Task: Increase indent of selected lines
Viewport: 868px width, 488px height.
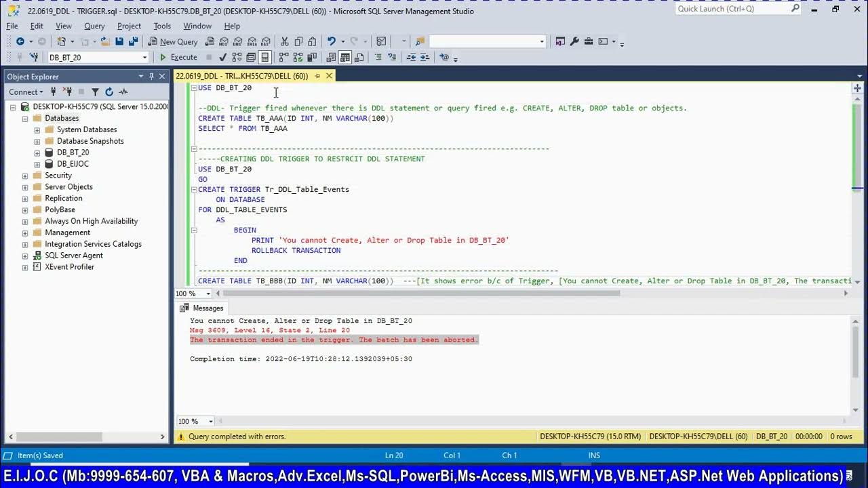Action: coord(425,58)
